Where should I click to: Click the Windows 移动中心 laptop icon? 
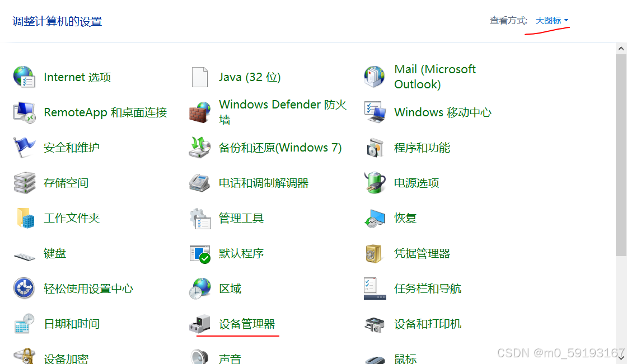(x=375, y=112)
